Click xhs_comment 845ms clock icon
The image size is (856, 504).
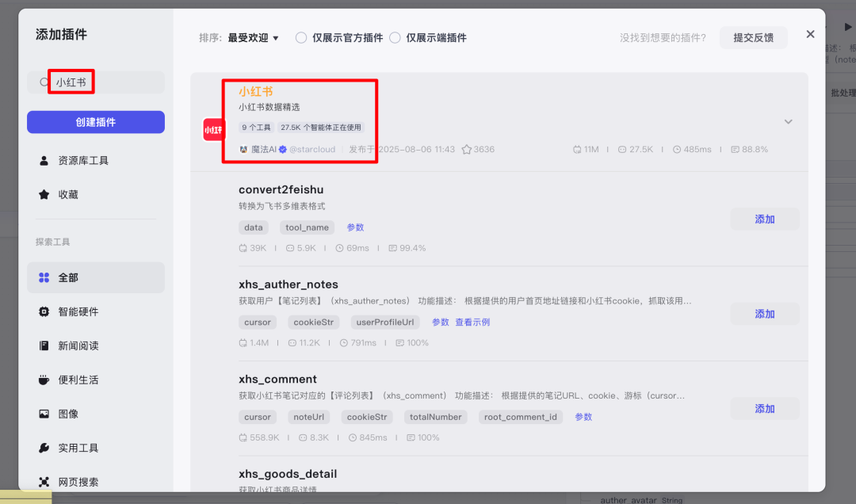(x=353, y=437)
